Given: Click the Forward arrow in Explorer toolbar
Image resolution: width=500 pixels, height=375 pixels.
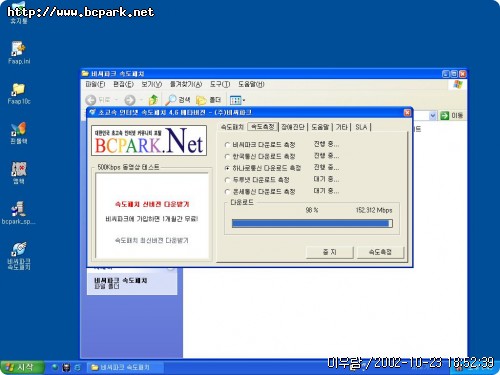Looking at the screenshot, I should click(x=130, y=100).
